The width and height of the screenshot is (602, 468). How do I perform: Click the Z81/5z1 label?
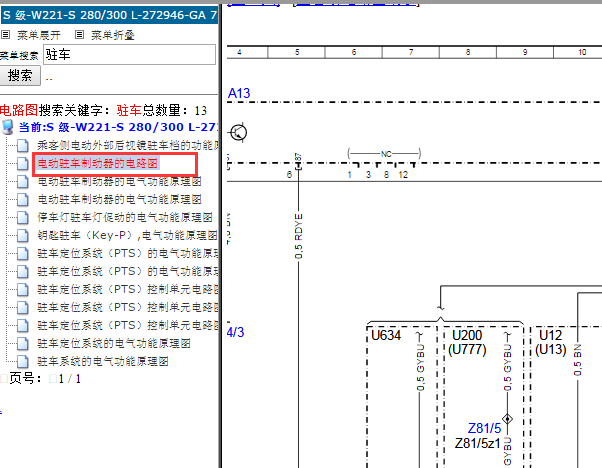click(478, 443)
